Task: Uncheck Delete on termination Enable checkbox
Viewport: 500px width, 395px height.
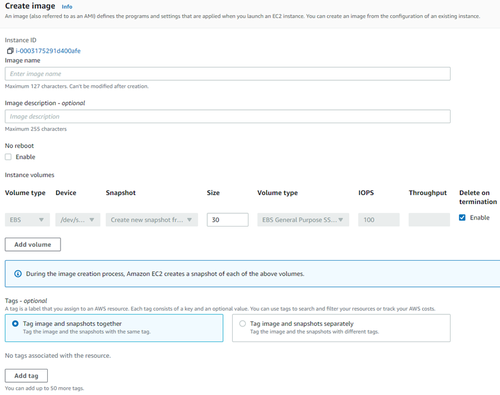Action: pyautogui.click(x=462, y=217)
